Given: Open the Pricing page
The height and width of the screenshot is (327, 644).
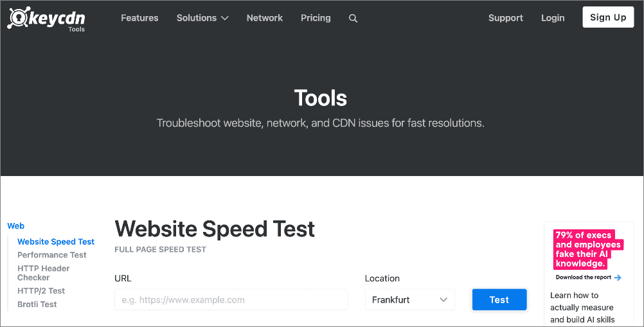Looking at the screenshot, I should 316,18.
